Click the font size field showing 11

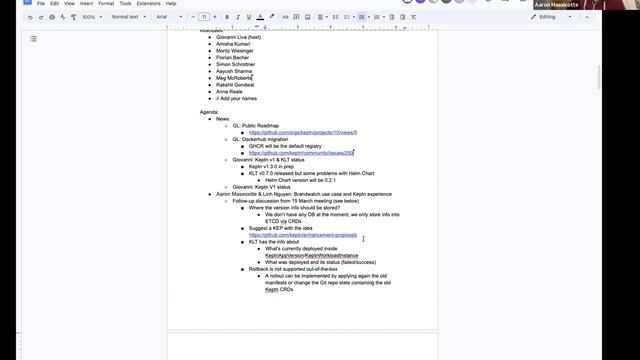204,17
